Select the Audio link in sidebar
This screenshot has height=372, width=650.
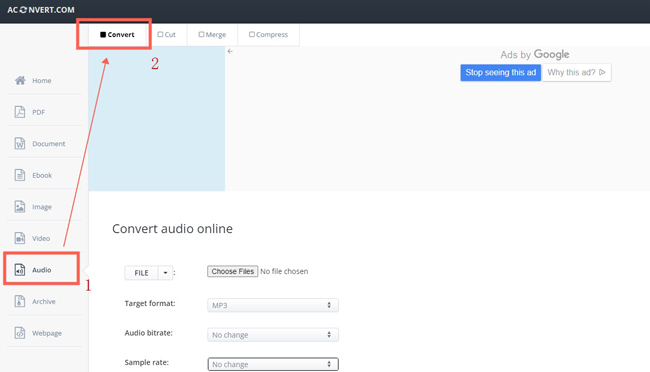click(42, 270)
